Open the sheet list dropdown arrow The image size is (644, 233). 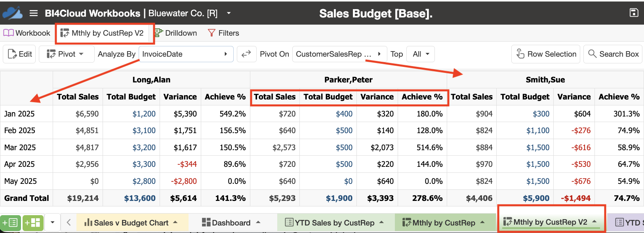tap(52, 223)
